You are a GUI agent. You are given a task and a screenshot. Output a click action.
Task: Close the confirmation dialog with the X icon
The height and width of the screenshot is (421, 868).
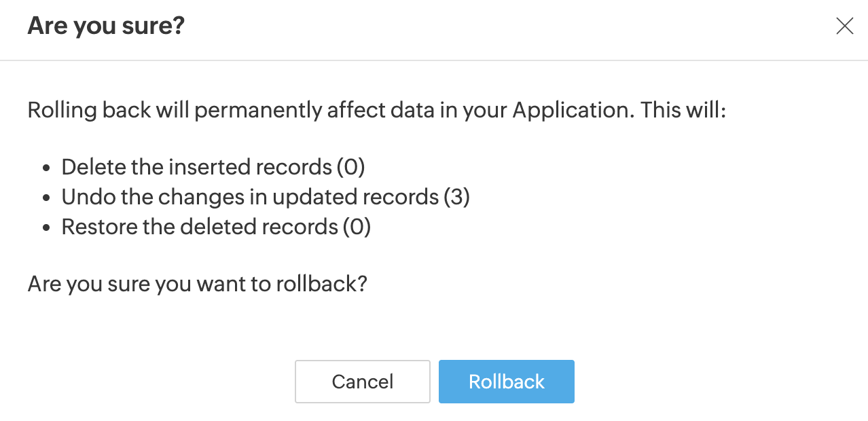point(844,26)
